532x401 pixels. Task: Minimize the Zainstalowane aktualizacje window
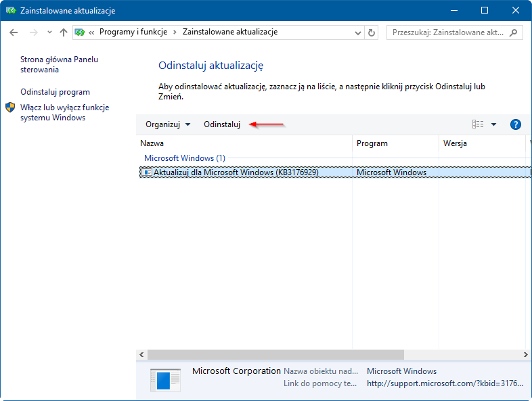click(x=454, y=11)
